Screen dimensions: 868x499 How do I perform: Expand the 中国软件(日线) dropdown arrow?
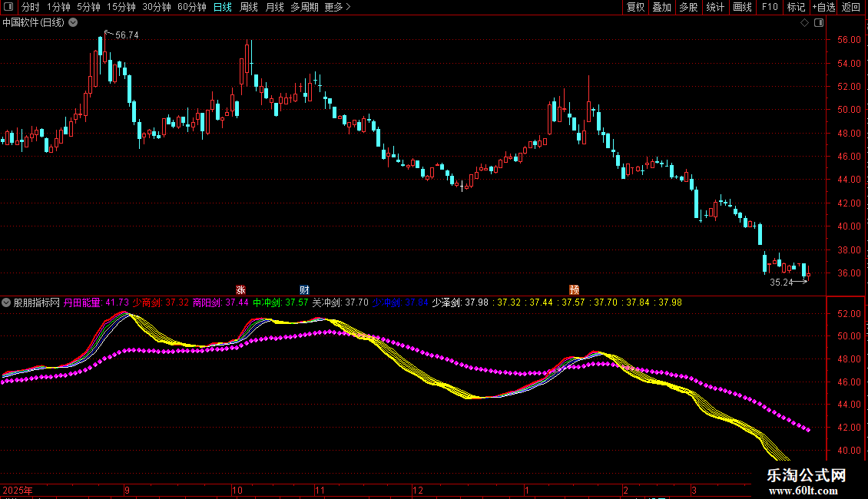pyautogui.click(x=73, y=22)
